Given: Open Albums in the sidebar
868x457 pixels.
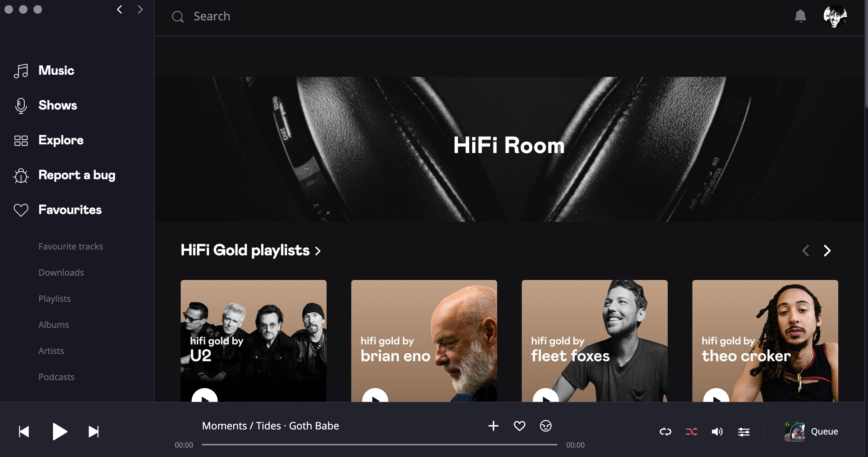Looking at the screenshot, I should click(x=54, y=325).
